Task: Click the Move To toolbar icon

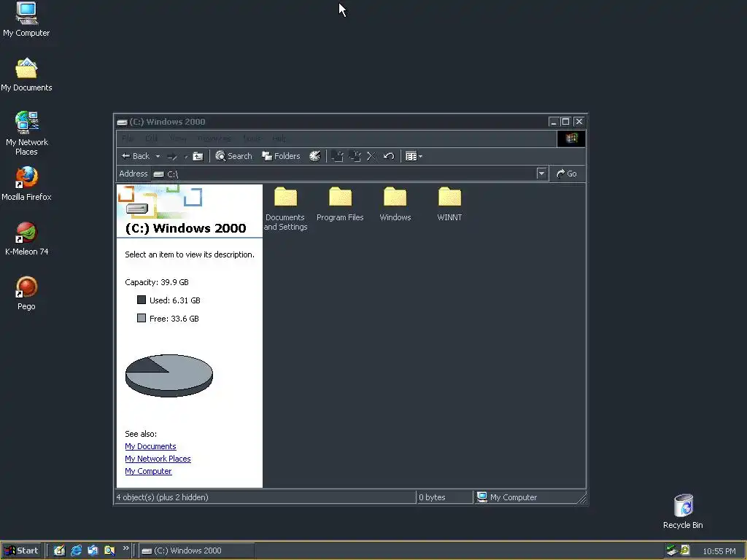Action: (337, 156)
